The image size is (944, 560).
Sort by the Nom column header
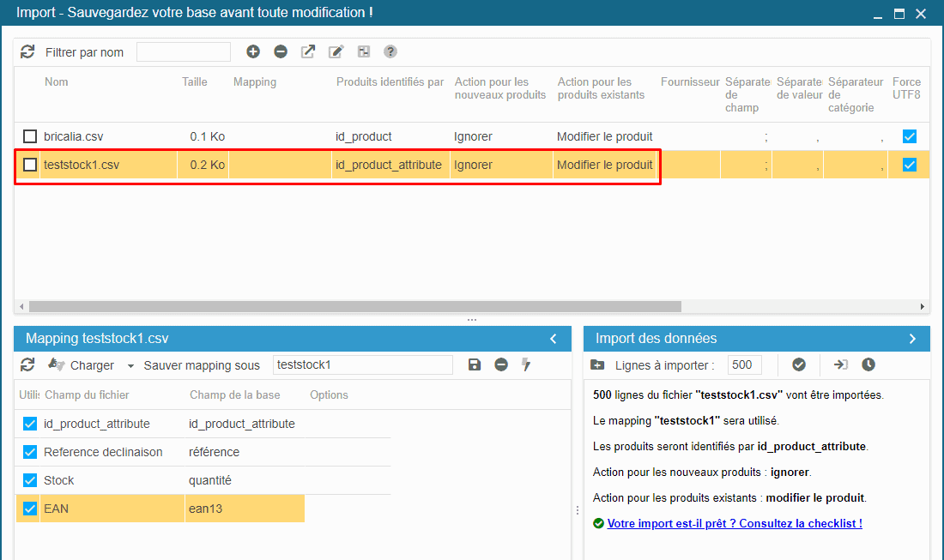(x=57, y=82)
